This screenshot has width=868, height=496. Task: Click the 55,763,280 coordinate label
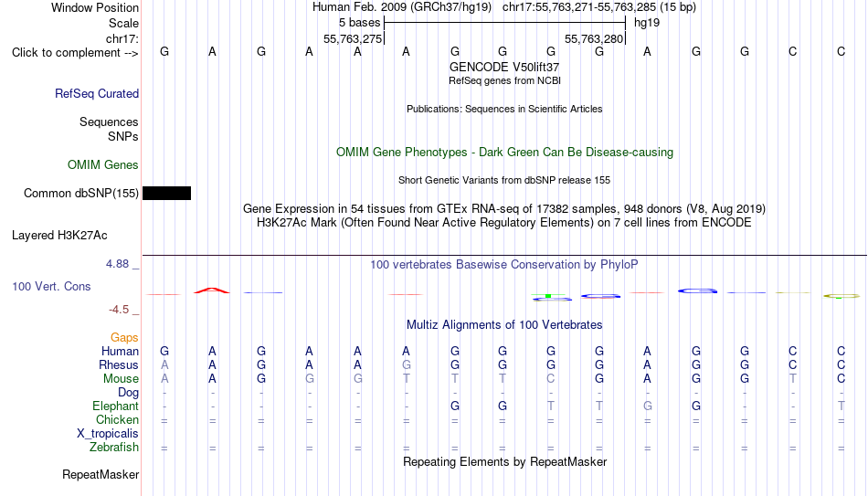point(594,38)
